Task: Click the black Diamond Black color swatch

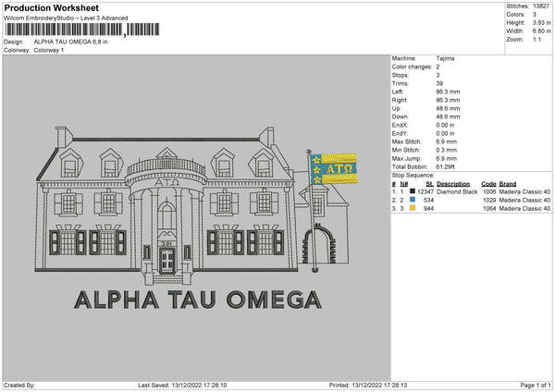Action: click(413, 191)
